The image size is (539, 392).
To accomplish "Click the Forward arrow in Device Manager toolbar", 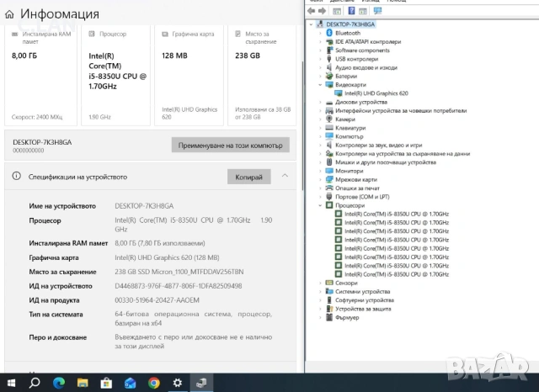I will point(322,11).
